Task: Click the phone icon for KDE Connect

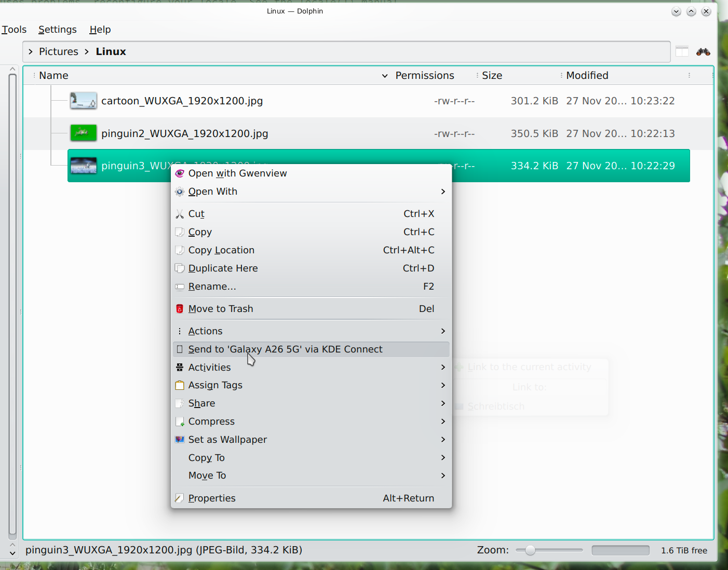Action: pyautogui.click(x=180, y=349)
